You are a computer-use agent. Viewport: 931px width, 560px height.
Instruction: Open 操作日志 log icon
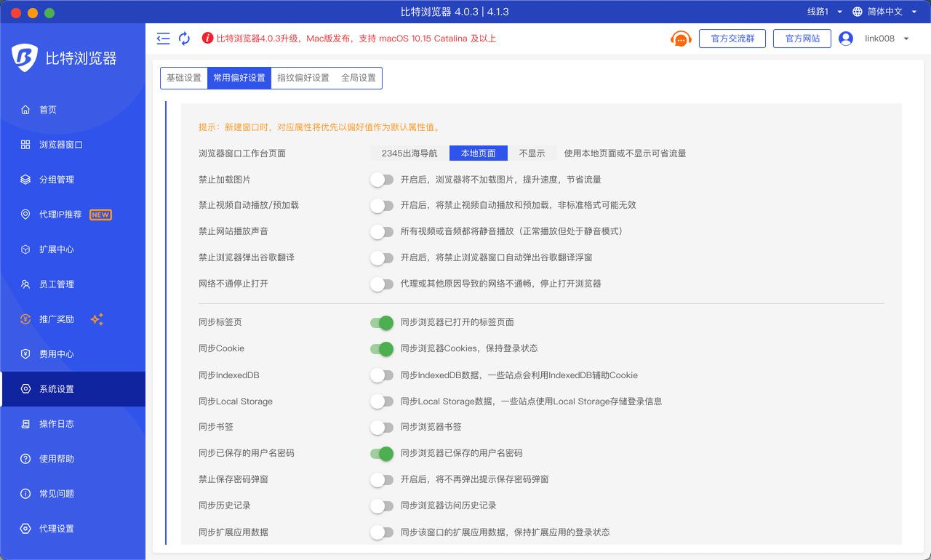(25, 424)
